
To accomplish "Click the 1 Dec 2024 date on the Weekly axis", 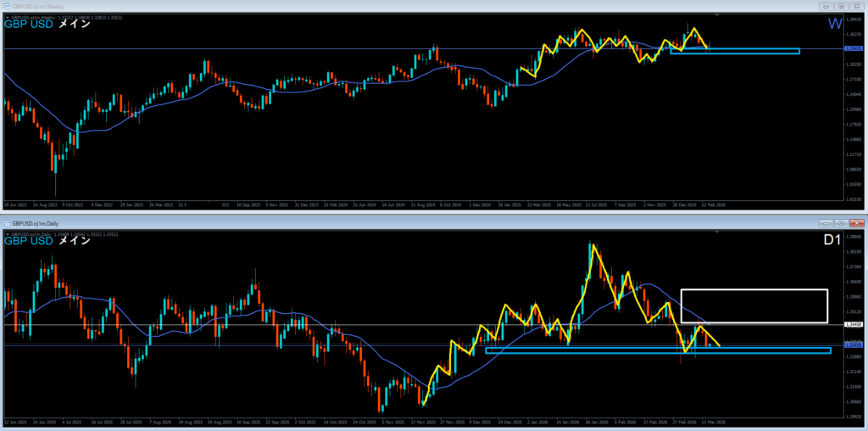I will pyautogui.click(x=481, y=204).
